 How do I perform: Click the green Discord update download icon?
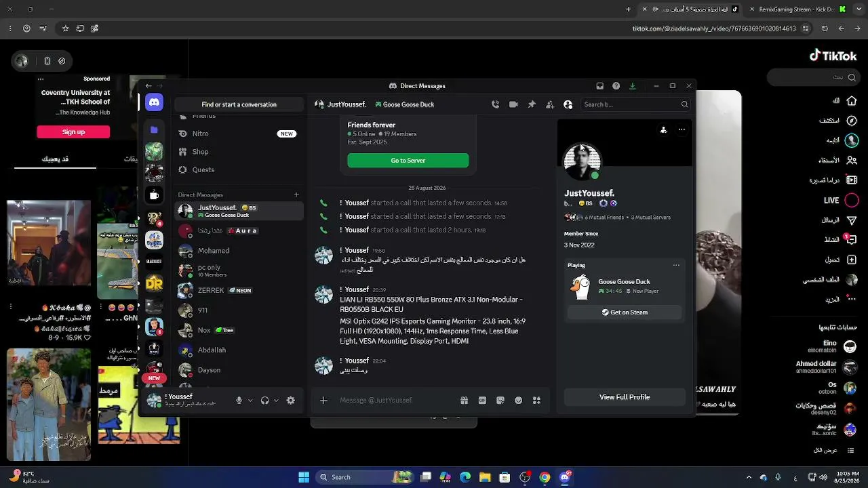[632, 86]
